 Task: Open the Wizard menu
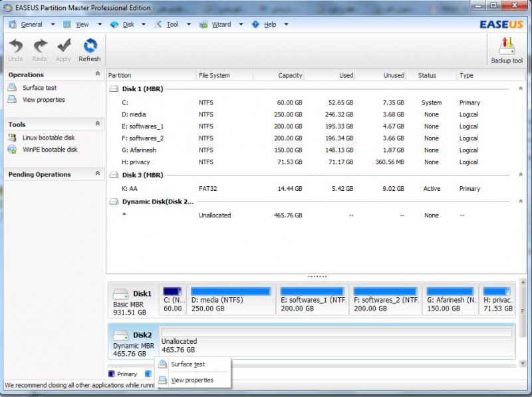[x=221, y=25]
